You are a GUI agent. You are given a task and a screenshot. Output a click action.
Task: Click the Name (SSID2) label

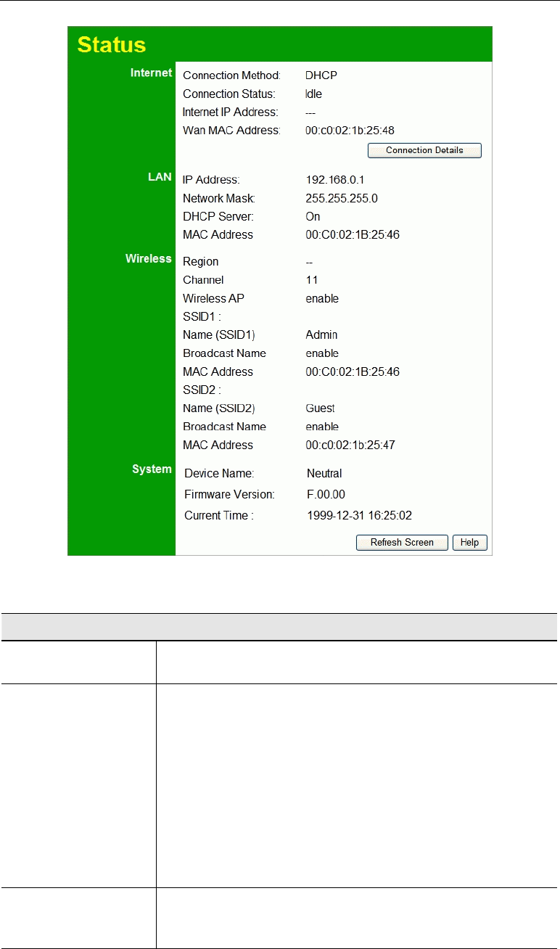[219, 408]
